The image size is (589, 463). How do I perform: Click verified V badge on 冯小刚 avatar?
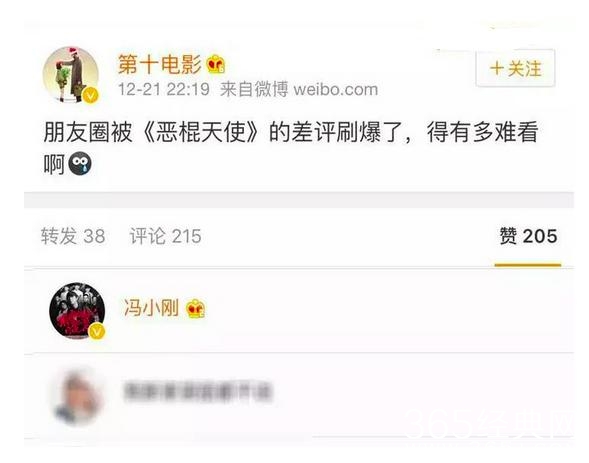point(97,332)
